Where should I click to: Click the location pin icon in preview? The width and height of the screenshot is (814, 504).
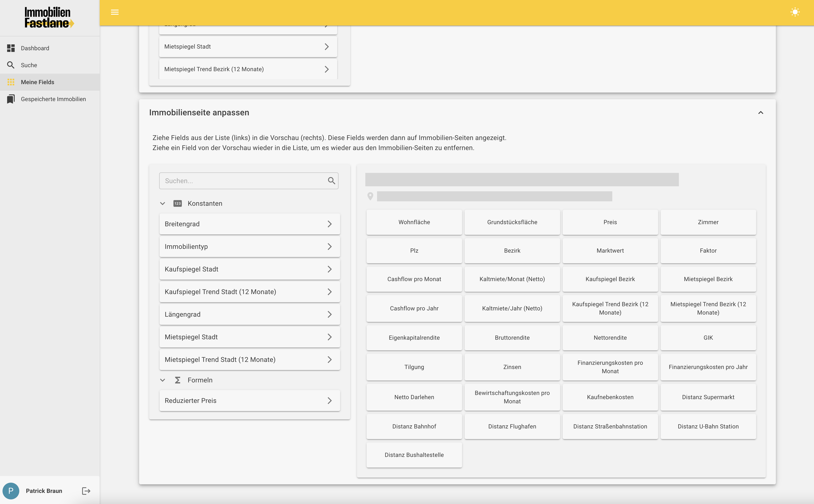[x=370, y=196]
